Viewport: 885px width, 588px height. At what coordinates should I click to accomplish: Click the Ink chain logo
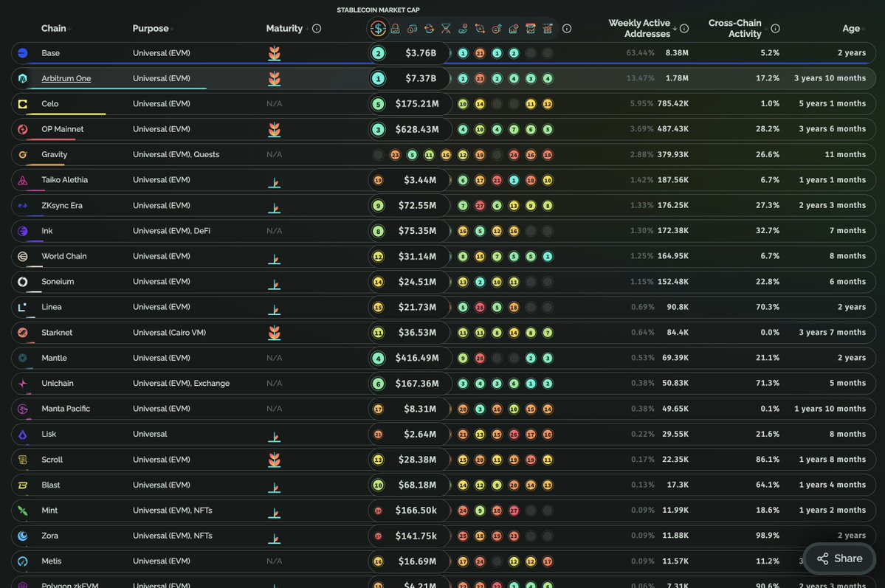click(x=23, y=231)
